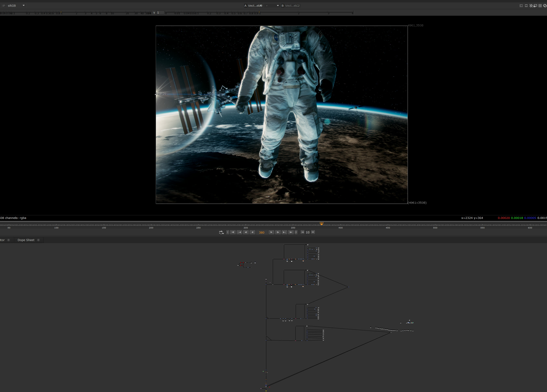Adjust the viewer gamma slider

(x=259, y=13)
